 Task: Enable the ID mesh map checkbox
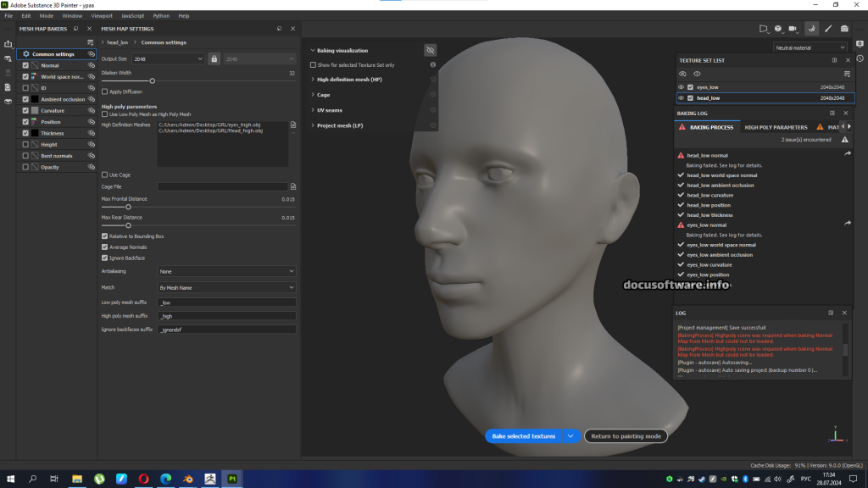[25, 87]
